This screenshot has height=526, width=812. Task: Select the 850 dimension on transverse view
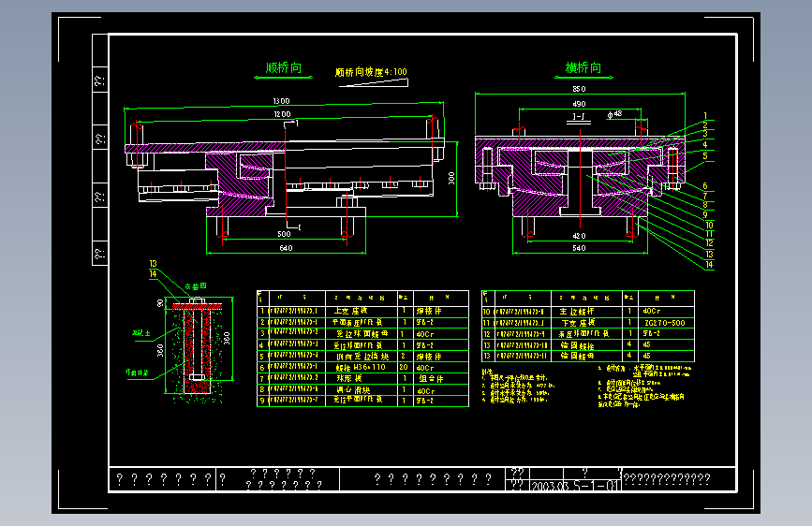pyautogui.click(x=579, y=89)
